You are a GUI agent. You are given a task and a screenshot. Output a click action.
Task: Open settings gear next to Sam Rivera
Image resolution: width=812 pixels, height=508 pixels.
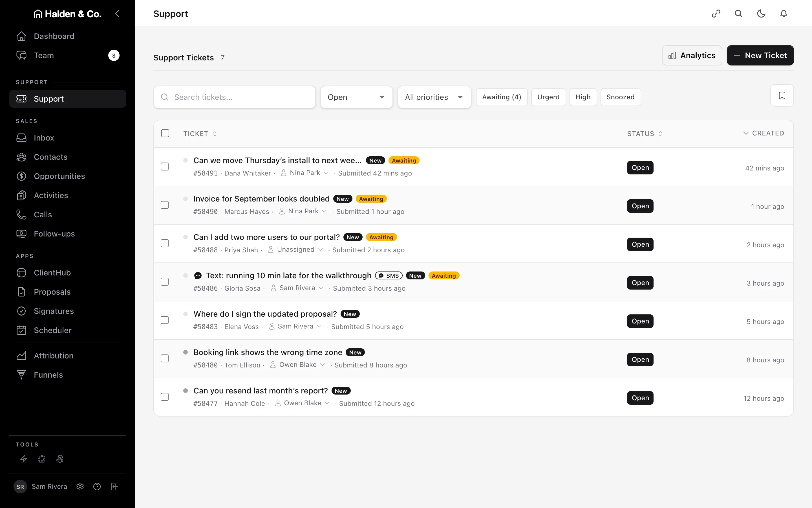point(80,487)
